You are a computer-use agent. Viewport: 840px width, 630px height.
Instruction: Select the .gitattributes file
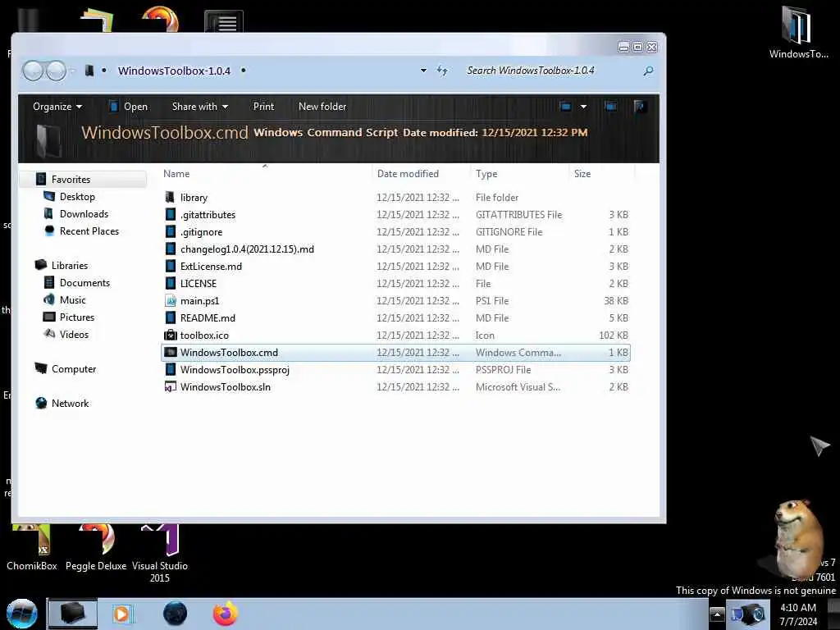(x=396, y=215)
